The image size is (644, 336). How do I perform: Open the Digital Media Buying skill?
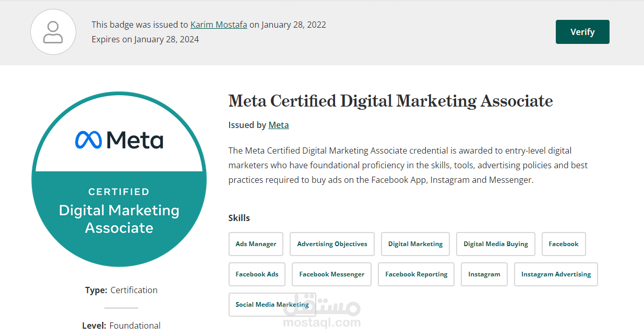(x=496, y=244)
